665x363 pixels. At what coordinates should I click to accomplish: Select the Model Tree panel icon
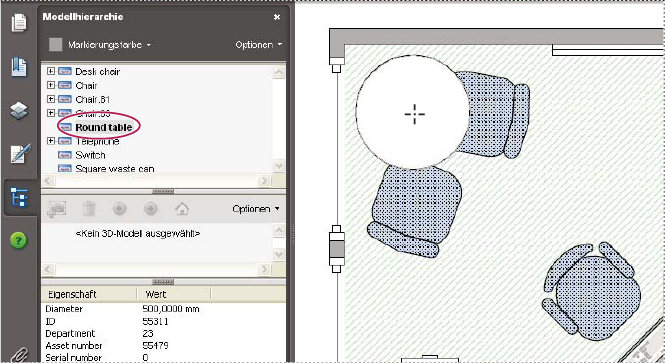(20, 198)
